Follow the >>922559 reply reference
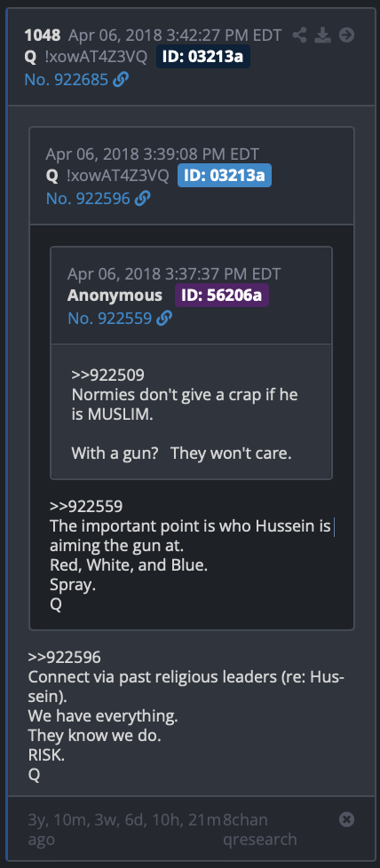Image resolution: width=380 pixels, height=868 pixels. pyautogui.click(x=86, y=506)
